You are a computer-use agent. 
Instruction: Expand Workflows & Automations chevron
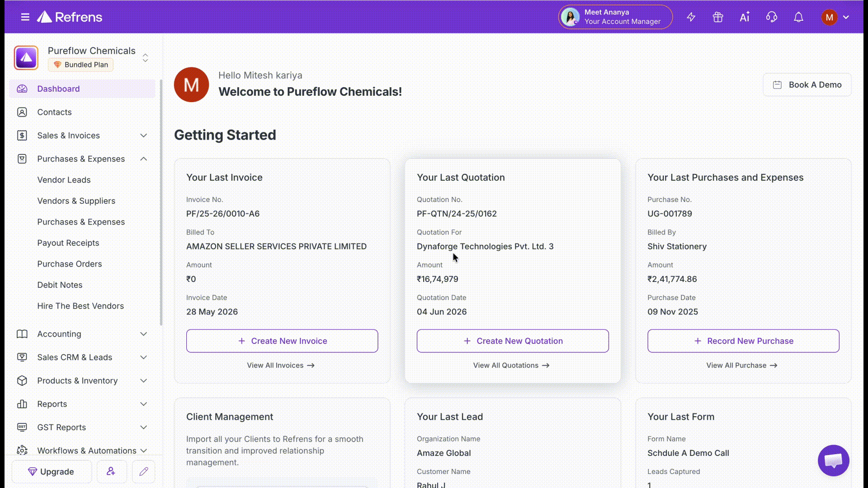click(x=144, y=450)
